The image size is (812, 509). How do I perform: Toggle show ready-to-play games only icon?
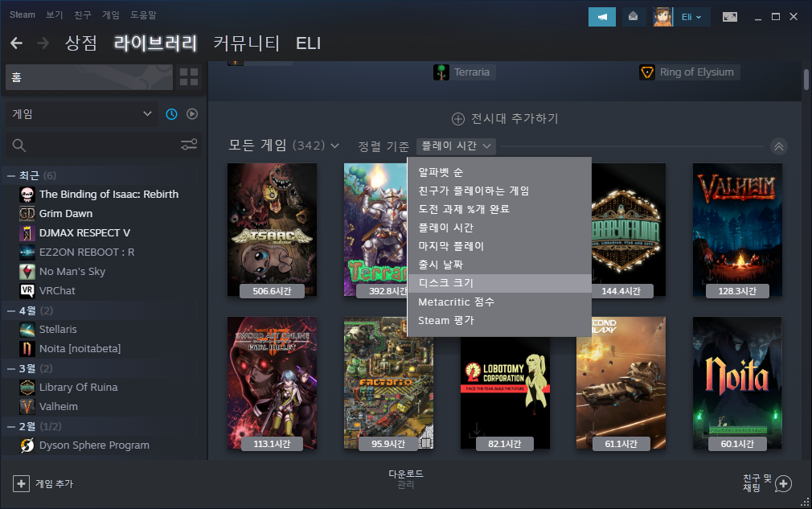pos(192,114)
